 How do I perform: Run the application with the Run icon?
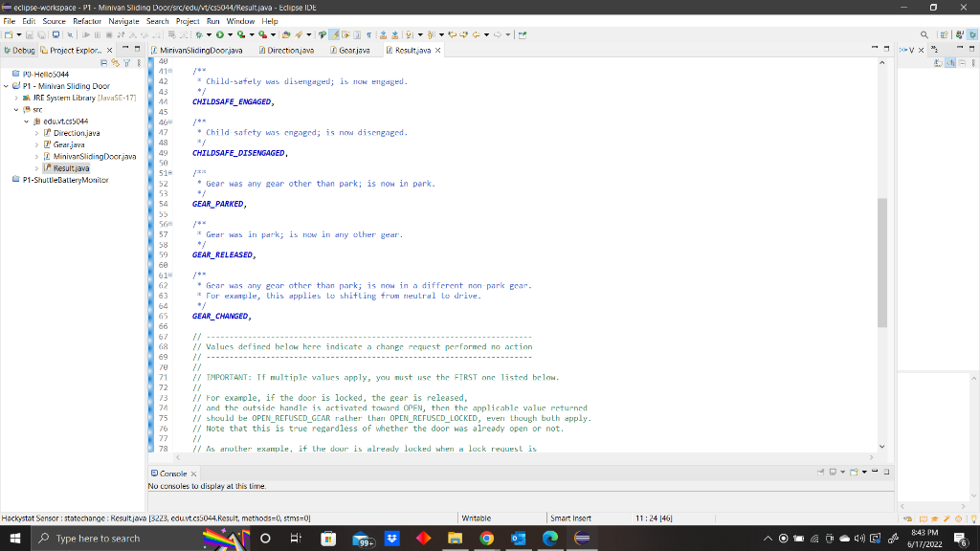tap(219, 33)
